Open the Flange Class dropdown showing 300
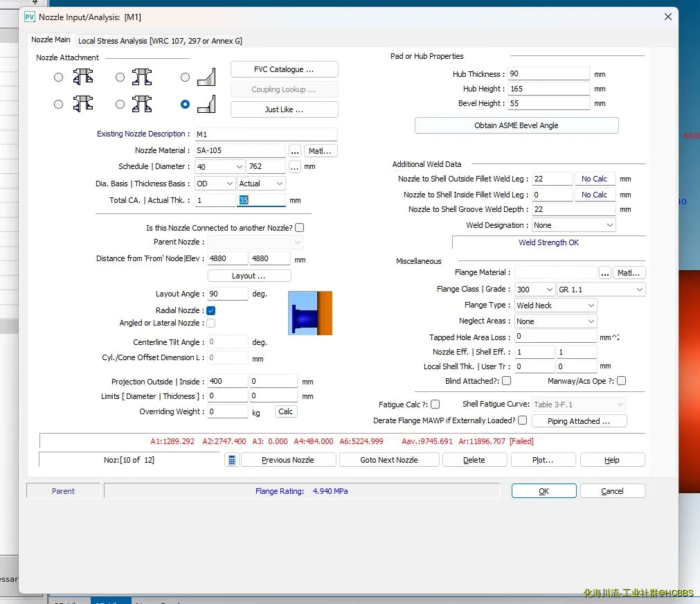Image resolution: width=700 pixels, height=604 pixels. click(x=535, y=290)
